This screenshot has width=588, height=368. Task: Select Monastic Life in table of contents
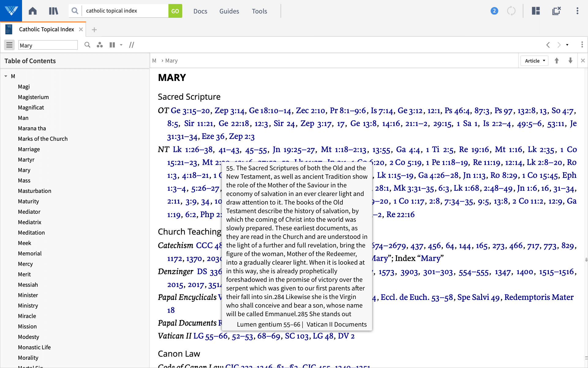34,347
